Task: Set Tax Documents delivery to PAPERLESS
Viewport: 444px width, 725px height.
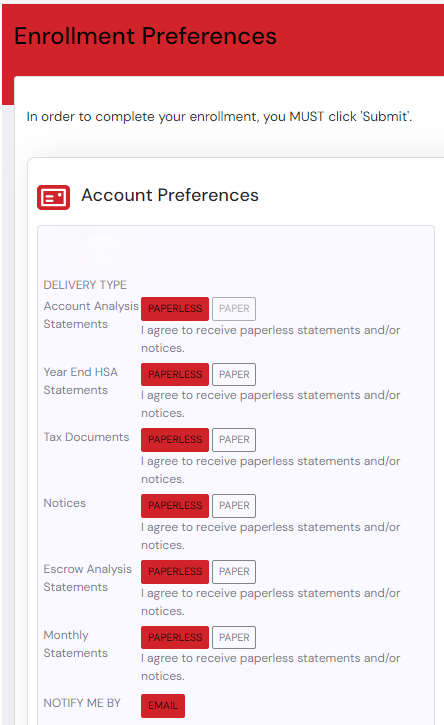Action: (x=175, y=439)
